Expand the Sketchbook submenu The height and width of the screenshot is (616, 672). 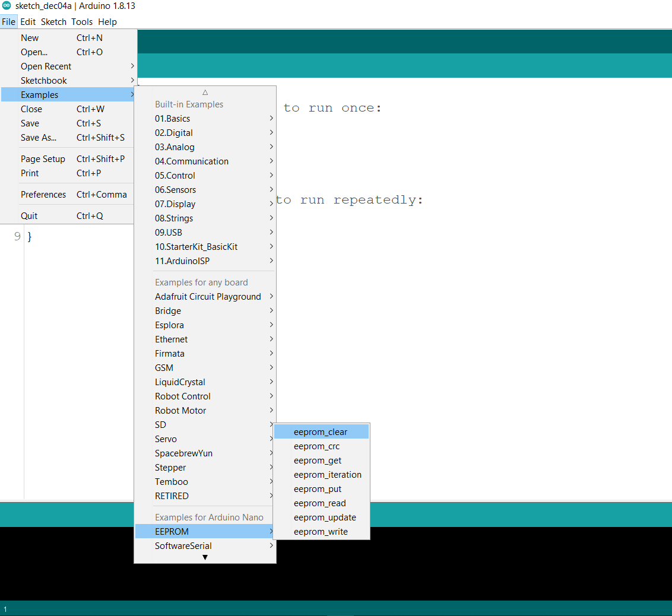[68, 81]
